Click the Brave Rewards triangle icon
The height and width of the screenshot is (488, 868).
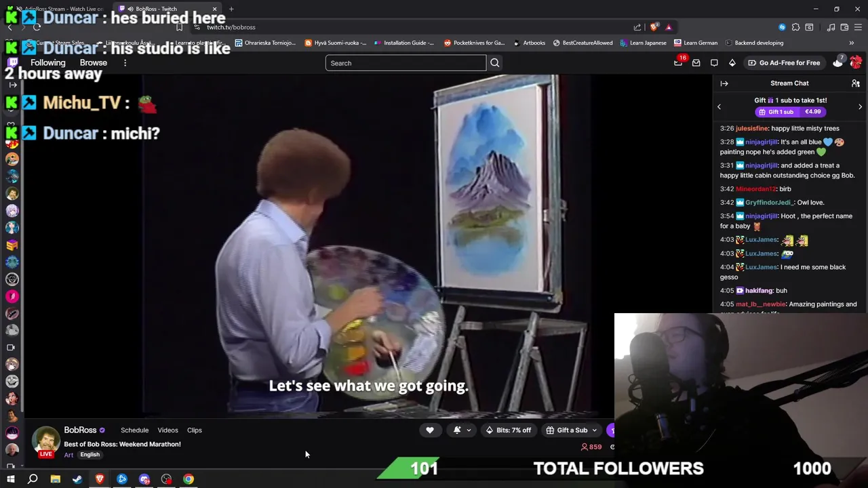tap(669, 27)
